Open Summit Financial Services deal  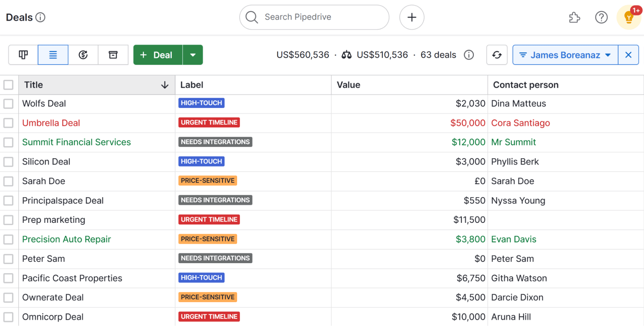click(76, 142)
